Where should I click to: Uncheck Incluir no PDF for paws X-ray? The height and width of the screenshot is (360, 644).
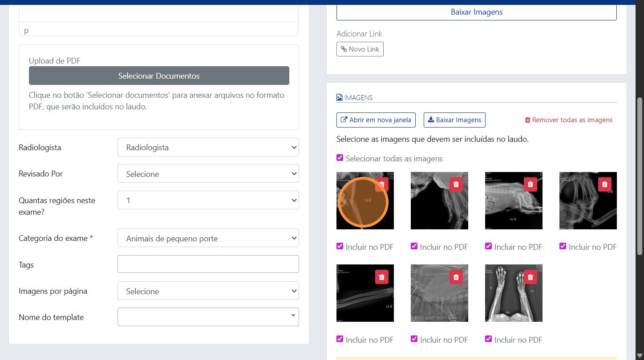[489, 339]
